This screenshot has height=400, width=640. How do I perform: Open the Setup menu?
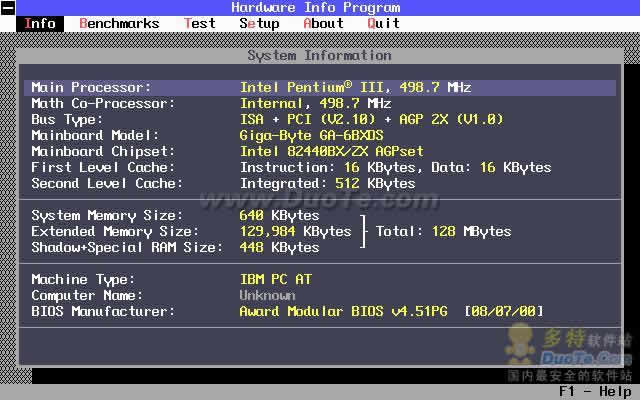click(260, 24)
